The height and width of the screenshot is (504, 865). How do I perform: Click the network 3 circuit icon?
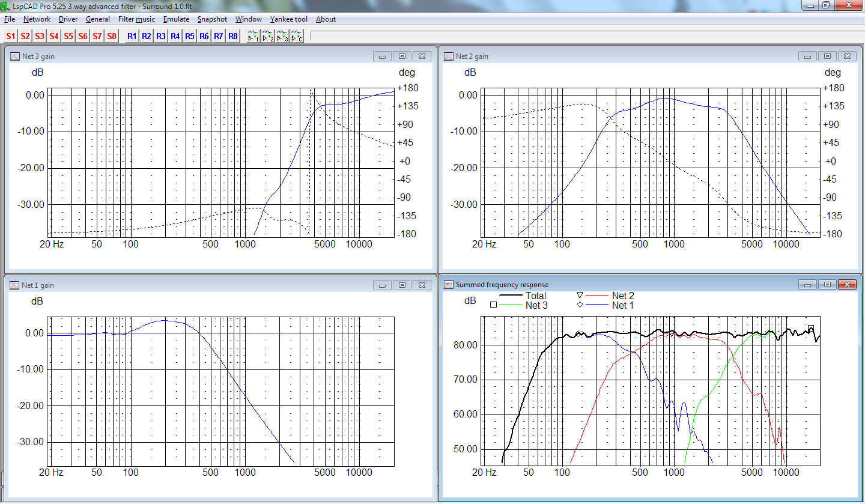[x=282, y=36]
